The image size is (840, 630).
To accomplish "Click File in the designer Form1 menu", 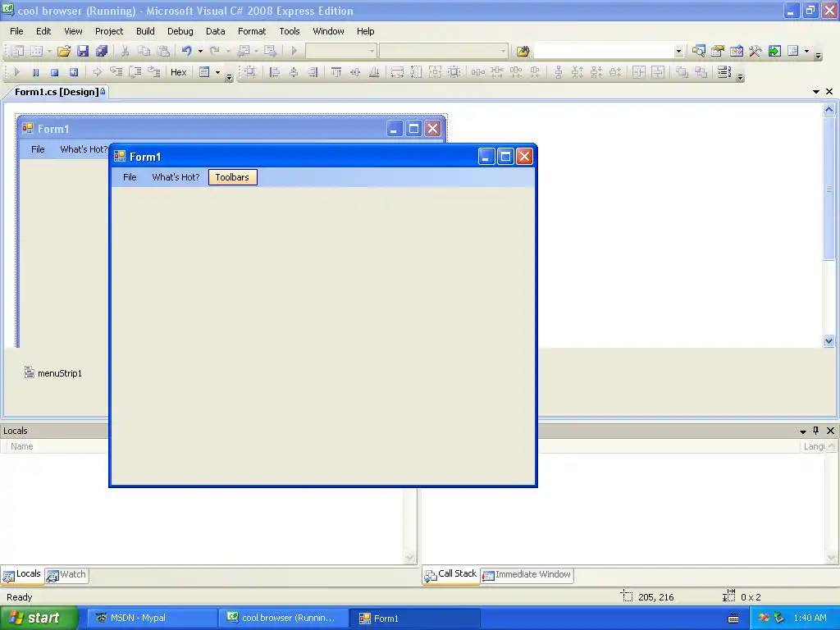I will tap(38, 149).
